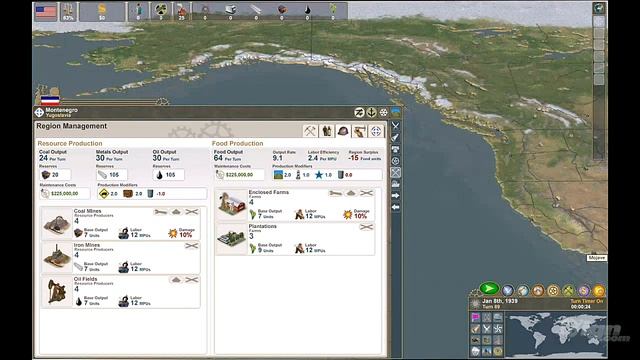Viewport: 640px width, 360px height.
Task: Click the treasury dollar icon
Action: pyautogui.click(x=102, y=10)
